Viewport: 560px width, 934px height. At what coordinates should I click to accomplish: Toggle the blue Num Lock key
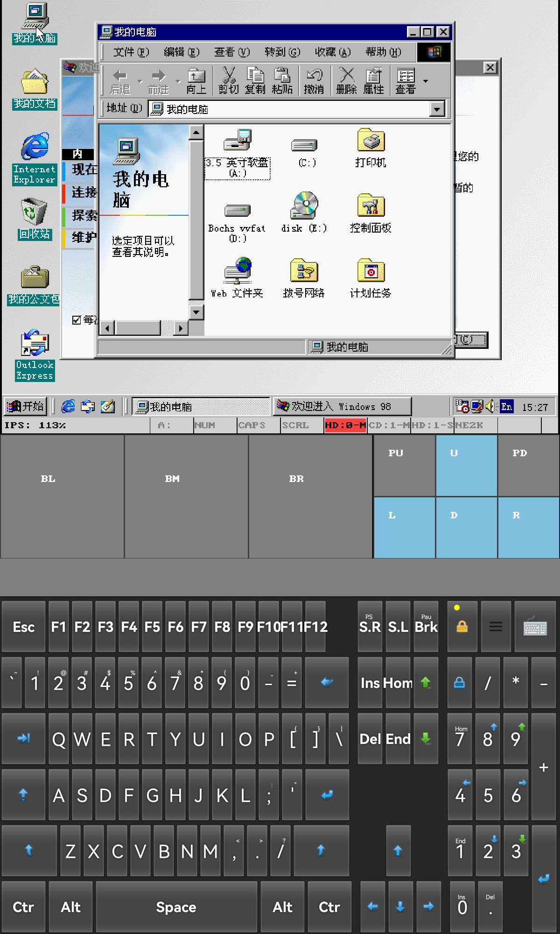tap(459, 683)
